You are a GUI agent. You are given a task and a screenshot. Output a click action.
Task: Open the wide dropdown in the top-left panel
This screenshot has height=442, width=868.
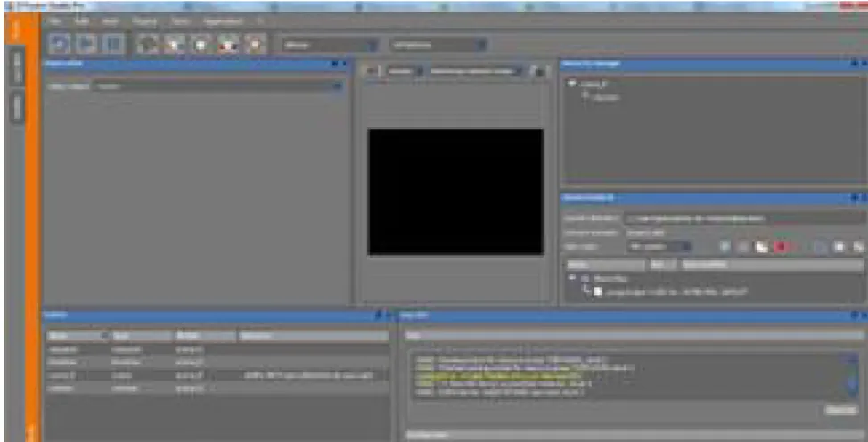[218, 86]
